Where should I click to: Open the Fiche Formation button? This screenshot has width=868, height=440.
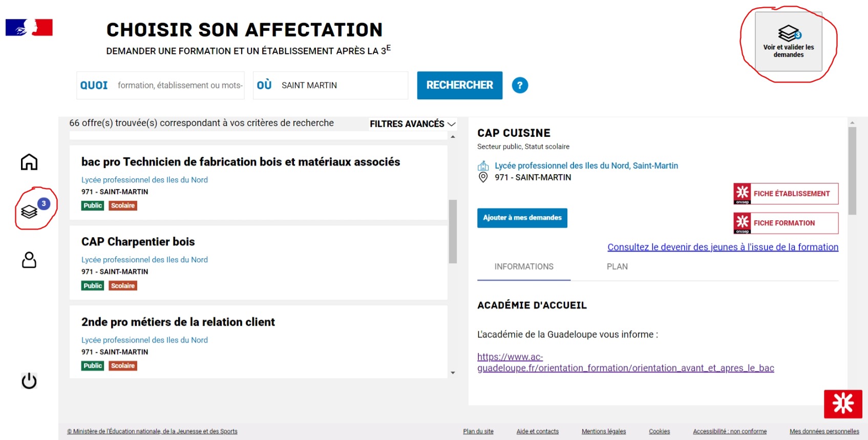786,223
